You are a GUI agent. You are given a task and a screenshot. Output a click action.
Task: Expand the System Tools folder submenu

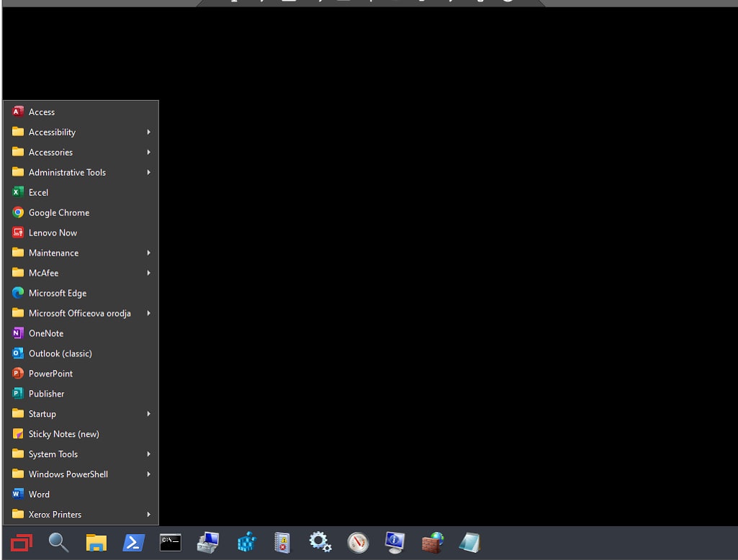tap(81, 454)
